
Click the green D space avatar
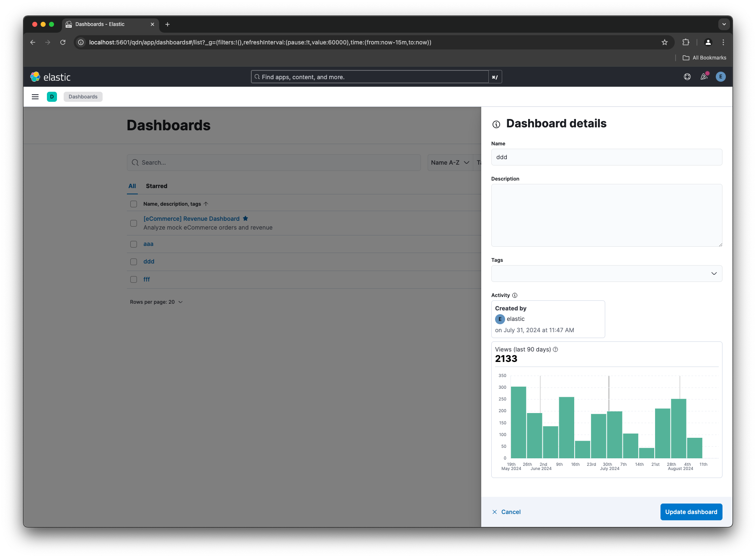click(52, 97)
